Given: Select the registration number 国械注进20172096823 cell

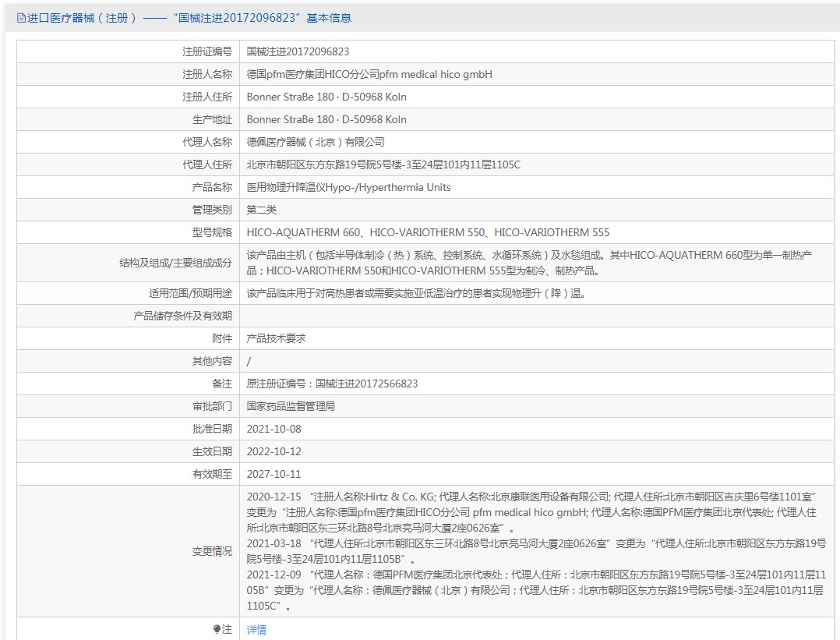Looking at the screenshot, I should click(x=298, y=51).
